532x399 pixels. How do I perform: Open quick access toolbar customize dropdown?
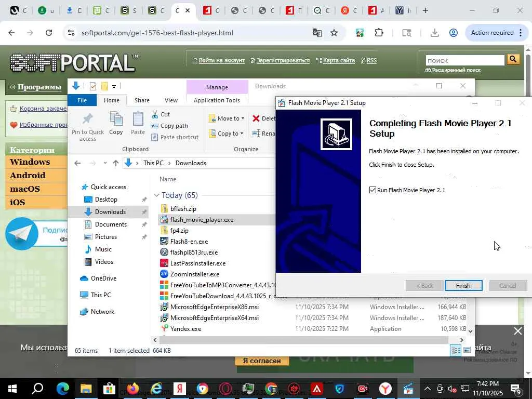pyautogui.click(x=114, y=87)
